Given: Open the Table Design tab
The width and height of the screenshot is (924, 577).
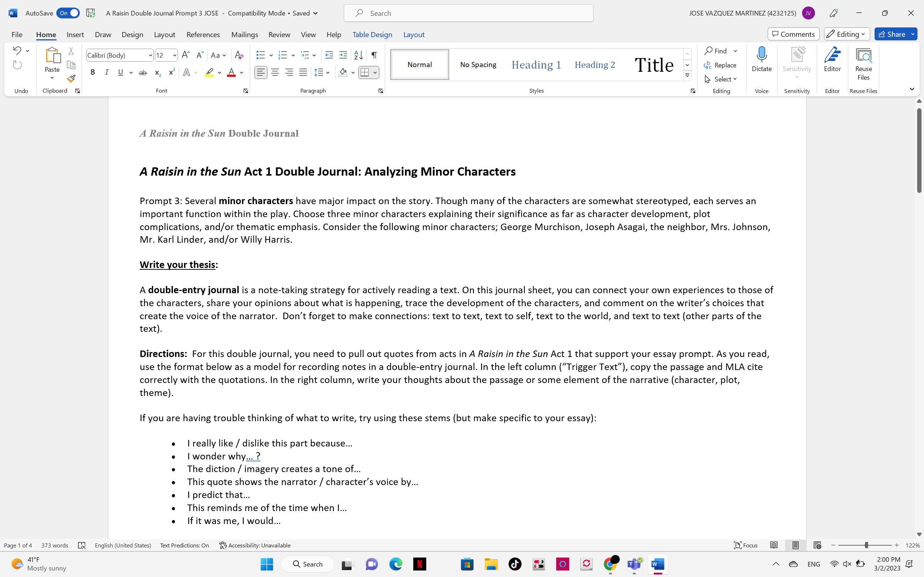Looking at the screenshot, I should pyautogui.click(x=372, y=34).
